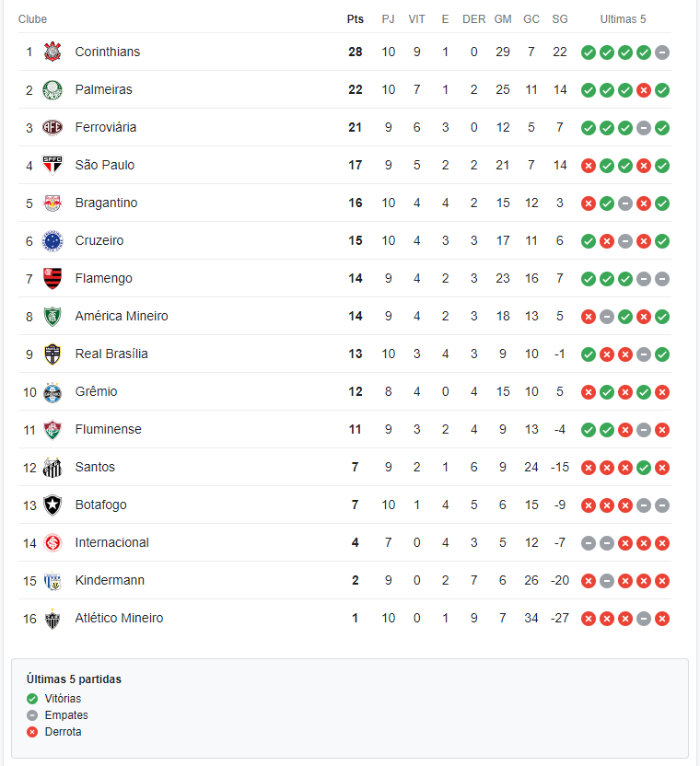
Task: Click the Corinthians club crest
Action: pyautogui.click(x=52, y=52)
